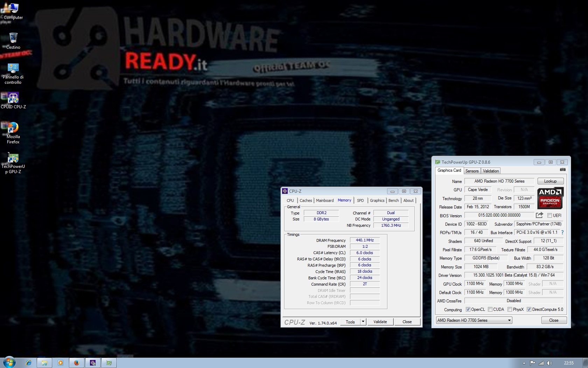Image resolution: width=588 pixels, height=368 pixels.
Task: Click the Show desktop button on taskbar
Action: [x=585, y=363]
